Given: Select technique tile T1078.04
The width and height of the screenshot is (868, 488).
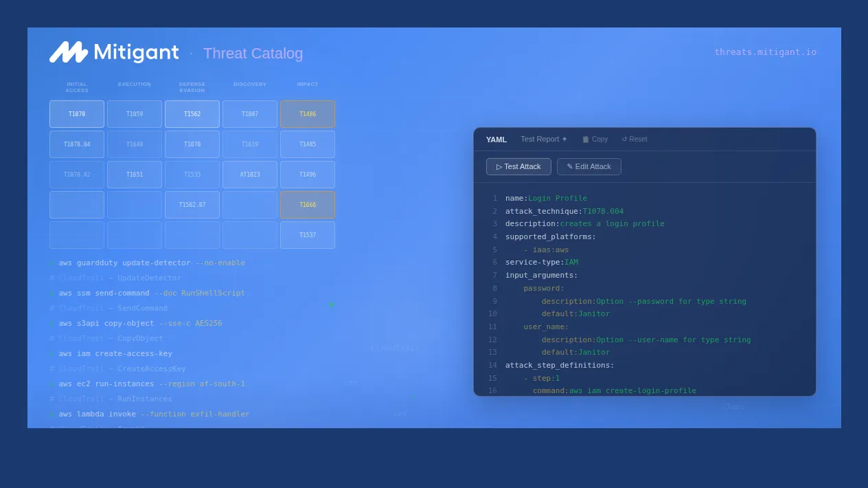Looking at the screenshot, I should [x=77, y=144].
